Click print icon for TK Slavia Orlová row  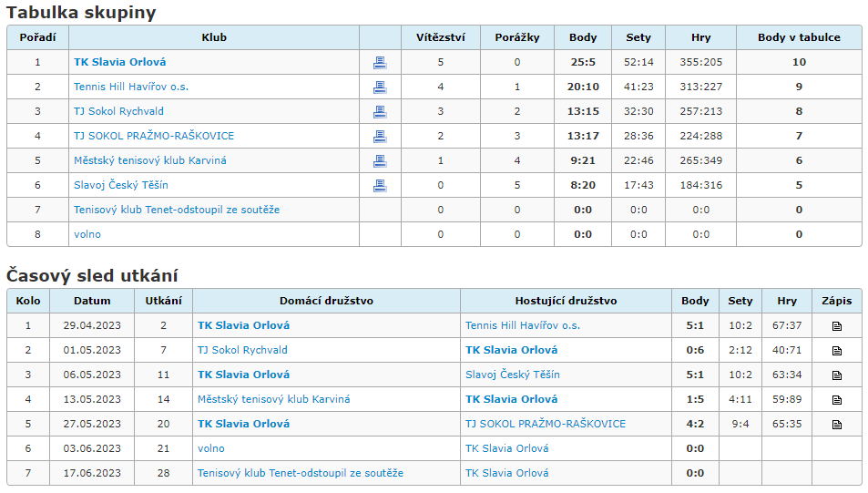[380, 63]
